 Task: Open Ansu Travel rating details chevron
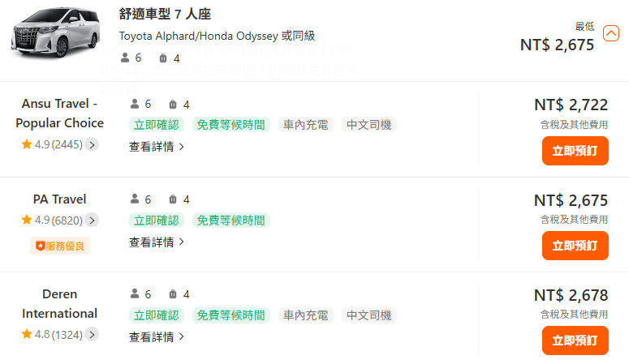click(x=92, y=144)
